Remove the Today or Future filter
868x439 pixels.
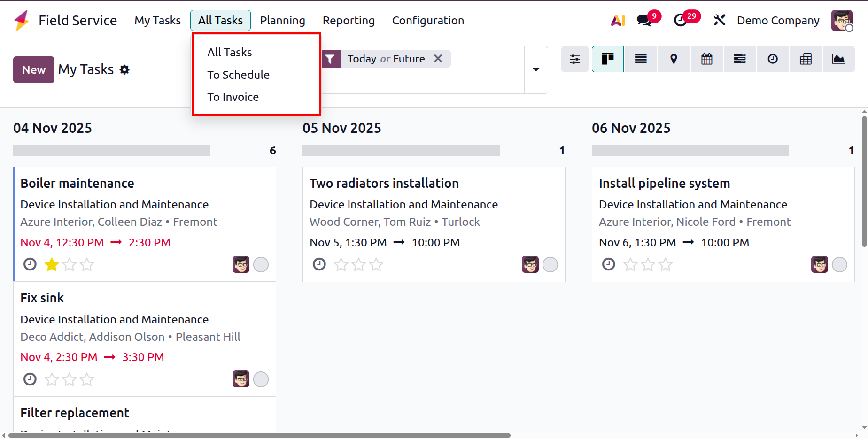point(438,59)
